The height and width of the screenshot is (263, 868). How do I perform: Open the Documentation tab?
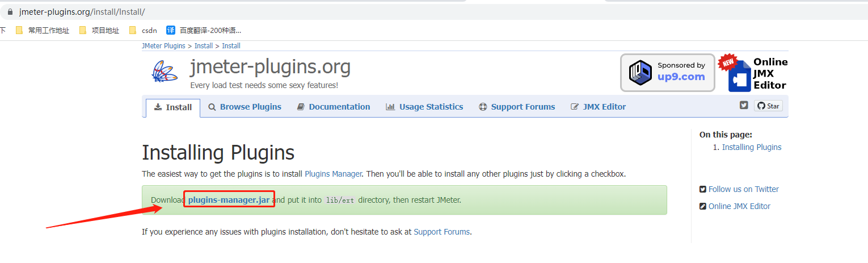334,107
